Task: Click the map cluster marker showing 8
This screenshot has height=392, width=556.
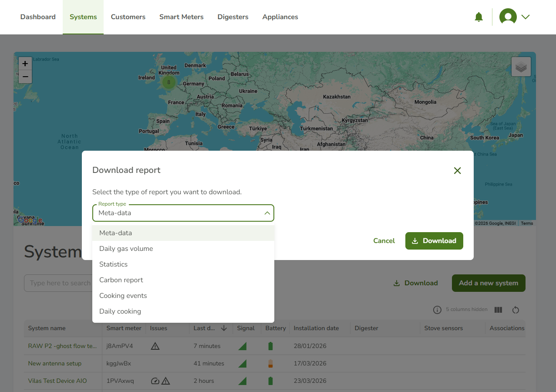Action: (168, 82)
